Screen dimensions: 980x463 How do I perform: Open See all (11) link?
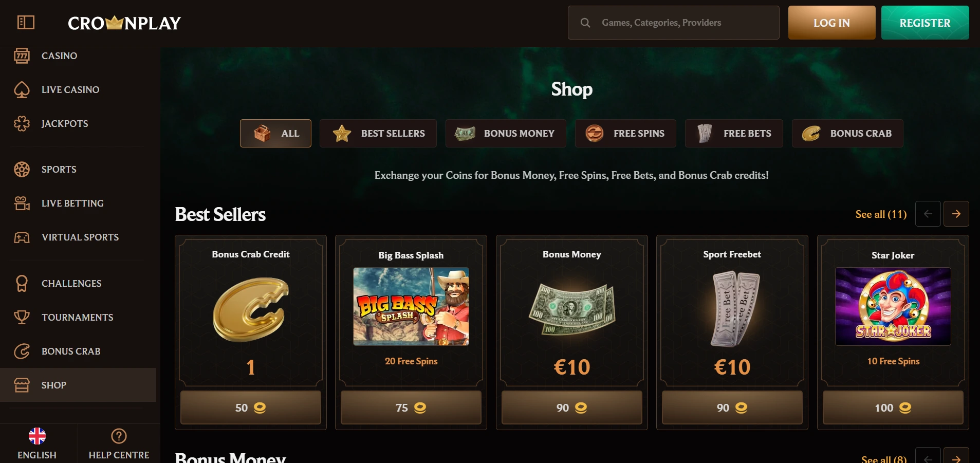(881, 214)
